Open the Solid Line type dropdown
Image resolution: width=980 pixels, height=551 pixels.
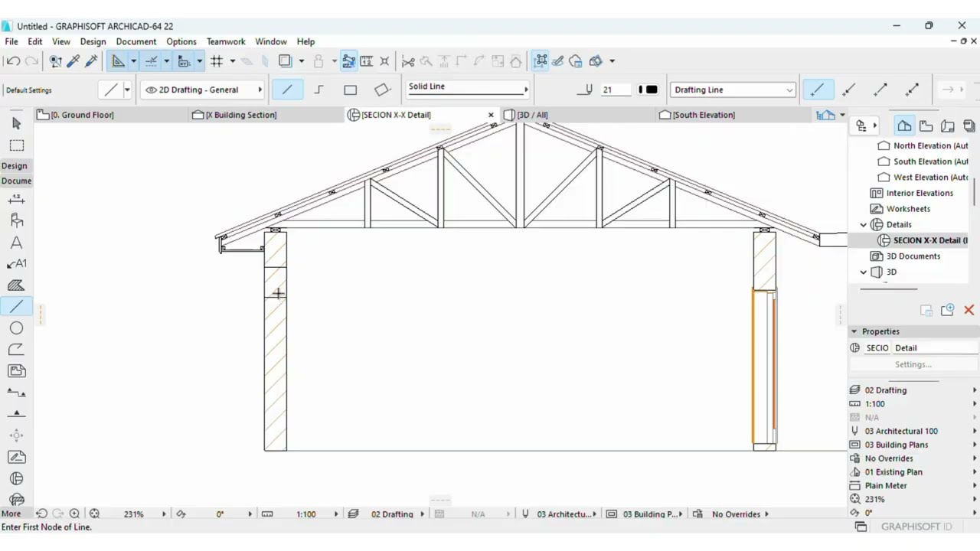point(467,89)
